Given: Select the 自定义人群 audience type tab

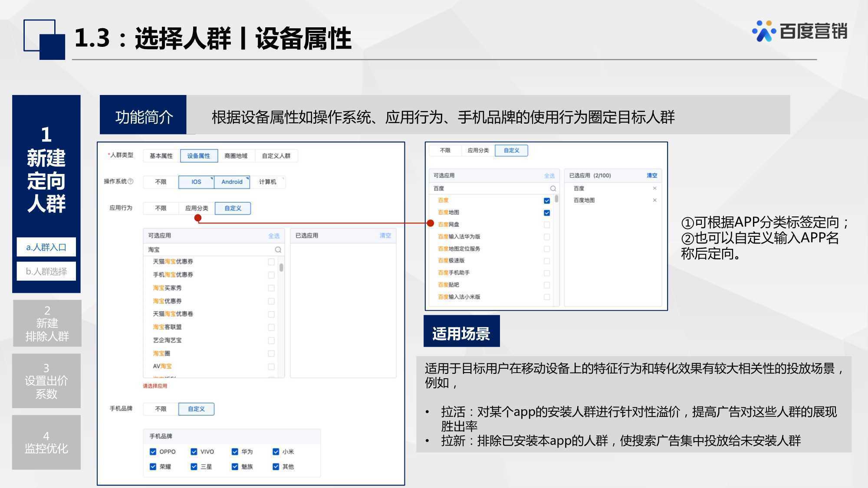Looking at the screenshot, I should 276,156.
